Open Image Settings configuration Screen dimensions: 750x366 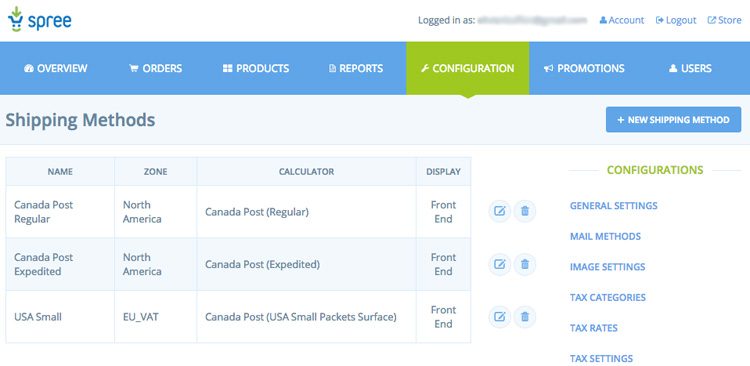(607, 267)
